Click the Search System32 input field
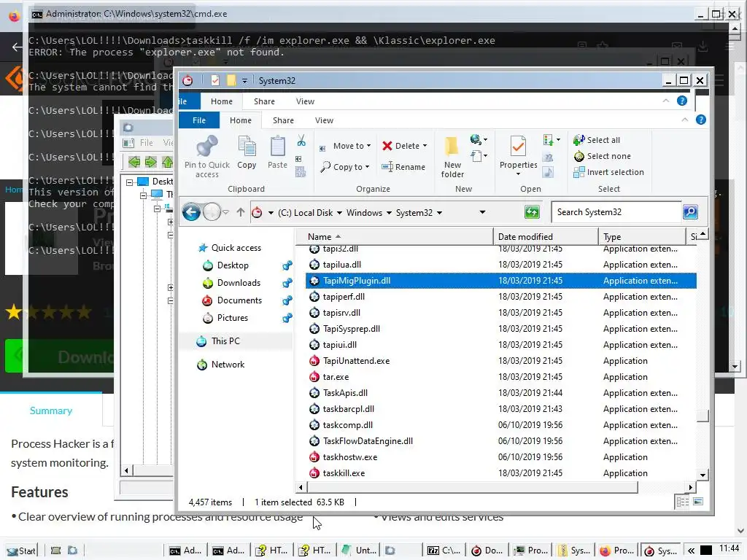This screenshot has height=560, width=747. click(x=616, y=212)
